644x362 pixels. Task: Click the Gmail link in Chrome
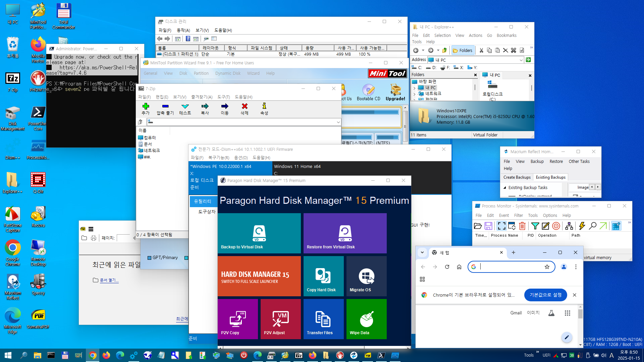click(x=516, y=313)
